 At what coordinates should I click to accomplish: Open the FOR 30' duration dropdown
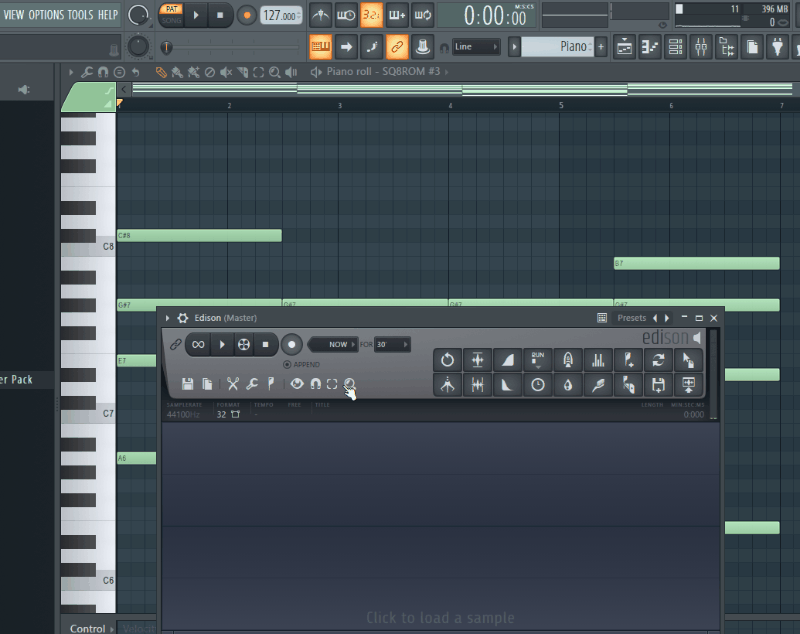point(392,344)
